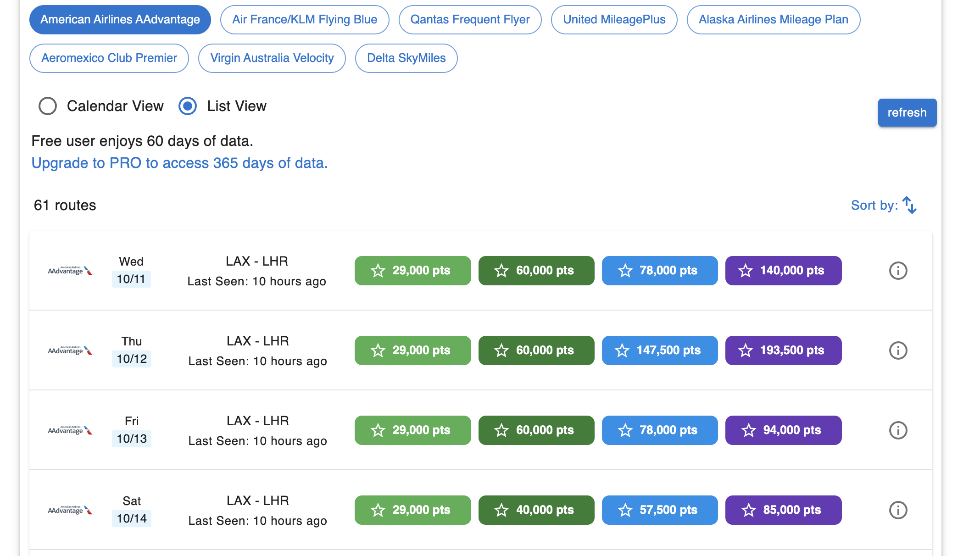Screen dimensions: 980x556
Task: Click the AAdvantage airline logo on the first row
Action: (x=70, y=271)
